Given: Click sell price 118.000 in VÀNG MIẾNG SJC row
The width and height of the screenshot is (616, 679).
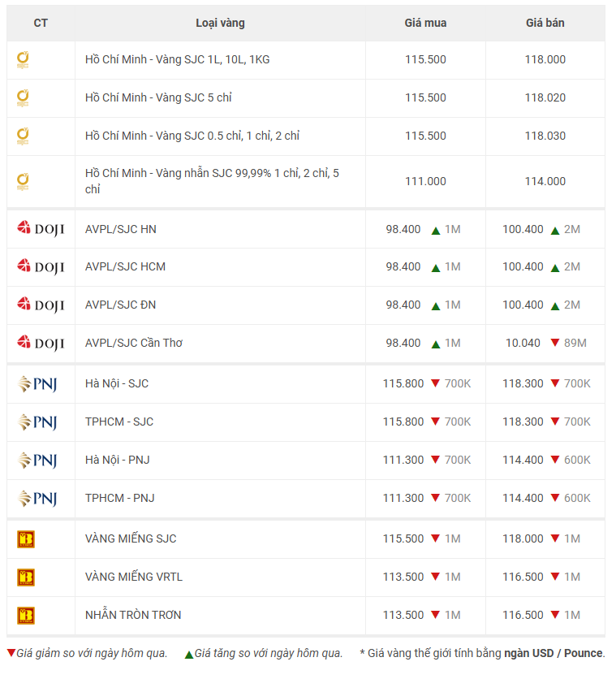Looking at the screenshot, I should click(x=523, y=538).
